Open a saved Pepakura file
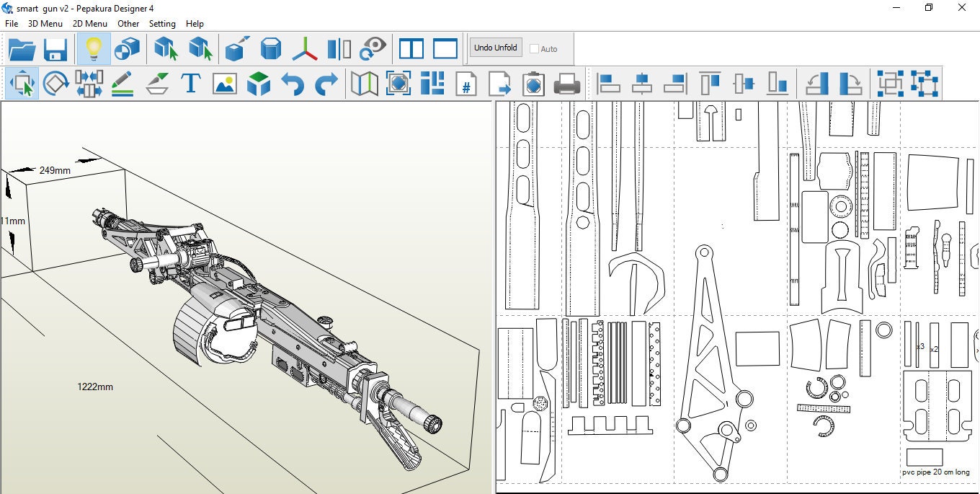 coord(22,48)
